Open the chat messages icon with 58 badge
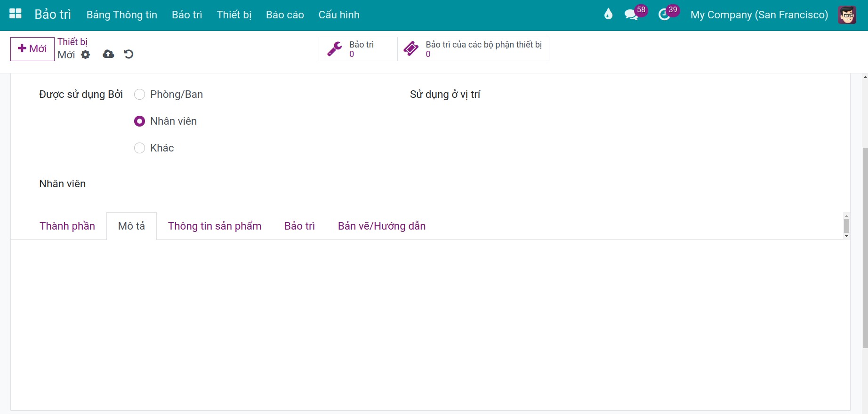Image resolution: width=868 pixels, height=414 pixels. tap(631, 15)
